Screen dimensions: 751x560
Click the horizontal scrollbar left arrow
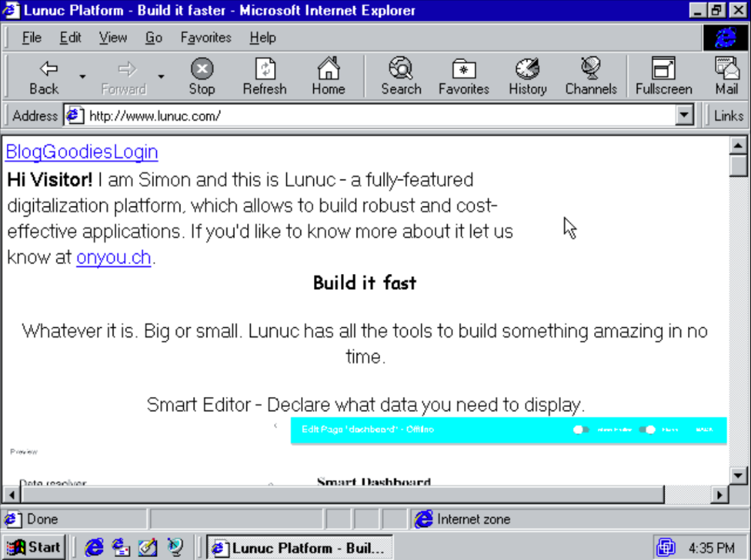coord(12,495)
